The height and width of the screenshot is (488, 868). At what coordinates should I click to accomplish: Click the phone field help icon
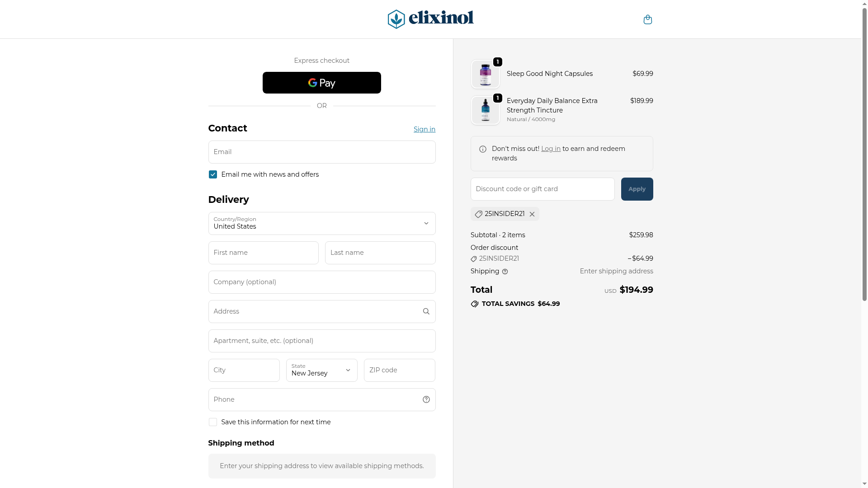[x=426, y=399]
